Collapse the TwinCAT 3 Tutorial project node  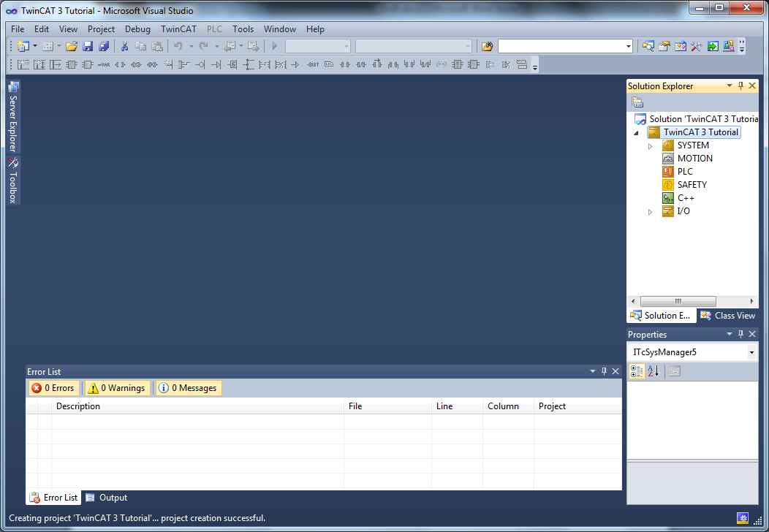tap(637, 133)
